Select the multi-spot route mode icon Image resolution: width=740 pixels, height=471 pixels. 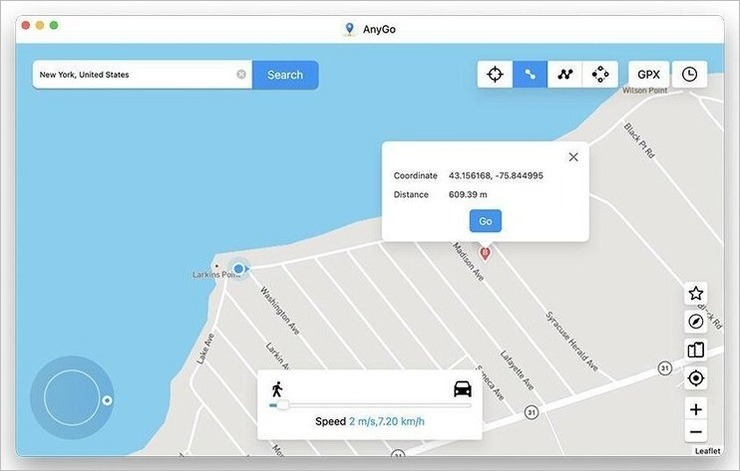565,75
